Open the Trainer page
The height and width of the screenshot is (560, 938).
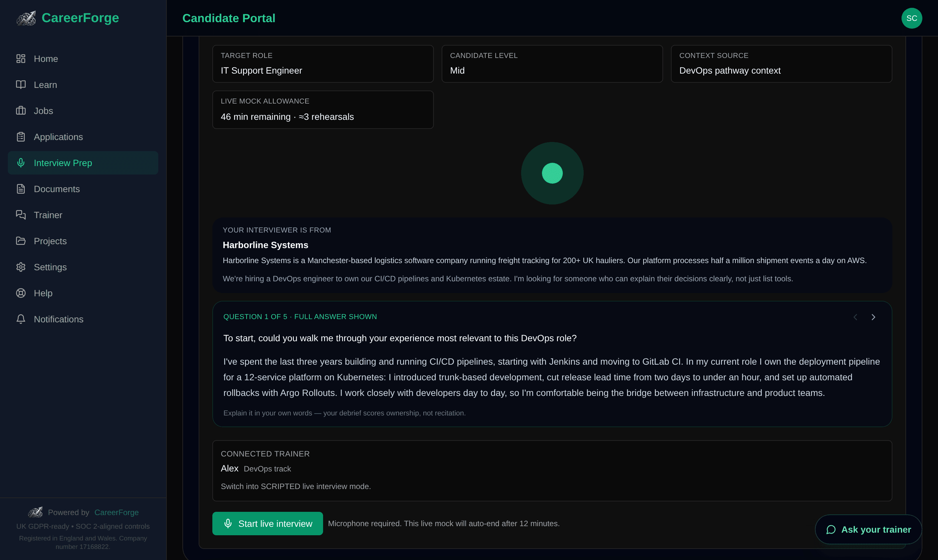(83, 215)
